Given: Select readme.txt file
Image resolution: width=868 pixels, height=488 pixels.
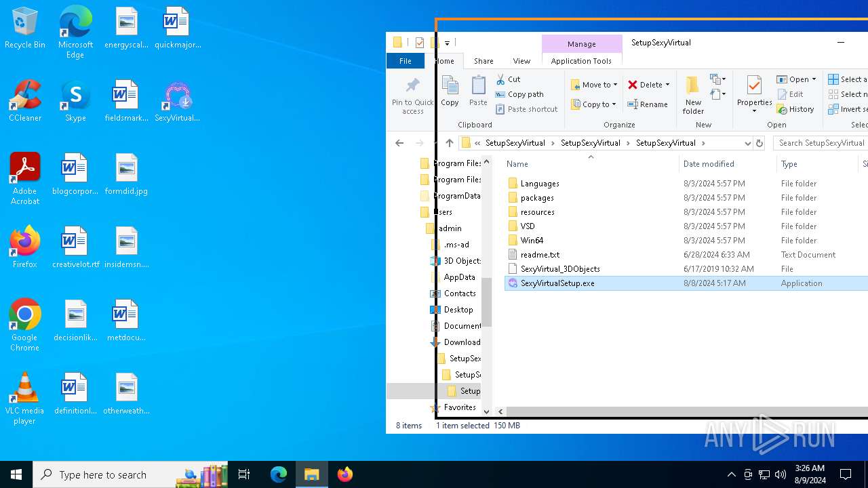Looking at the screenshot, I should tap(540, 255).
